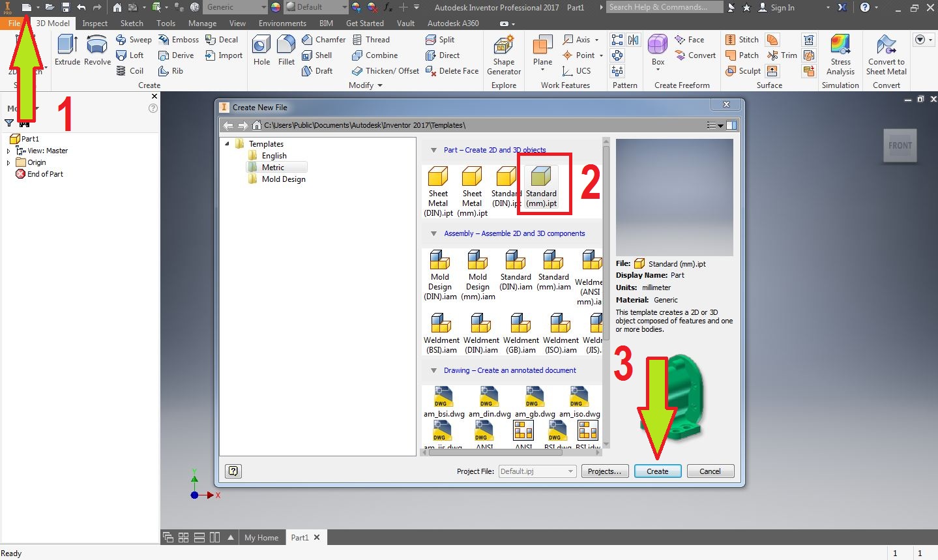Launch the Shape Generator
This screenshot has width=938, height=560.
click(x=503, y=55)
